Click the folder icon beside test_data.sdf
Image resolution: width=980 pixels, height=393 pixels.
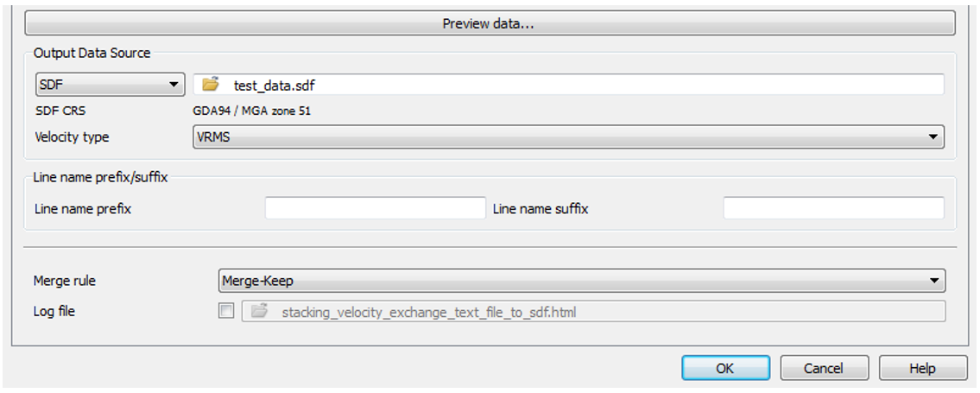pyautogui.click(x=210, y=85)
